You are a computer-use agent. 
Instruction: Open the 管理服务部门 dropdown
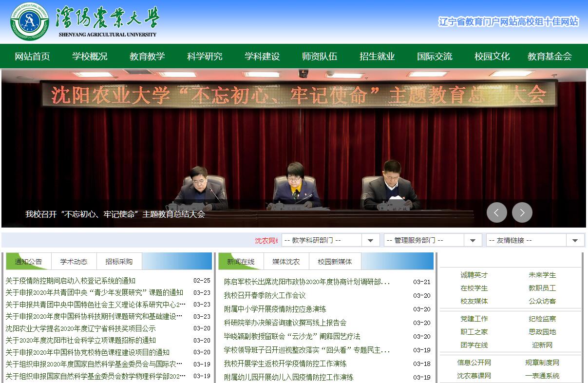(x=433, y=240)
